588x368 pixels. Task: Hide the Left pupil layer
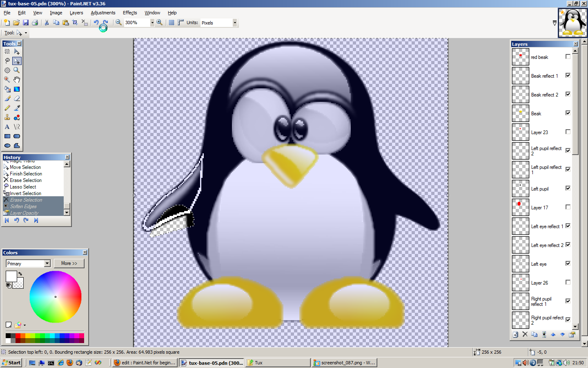point(568,188)
